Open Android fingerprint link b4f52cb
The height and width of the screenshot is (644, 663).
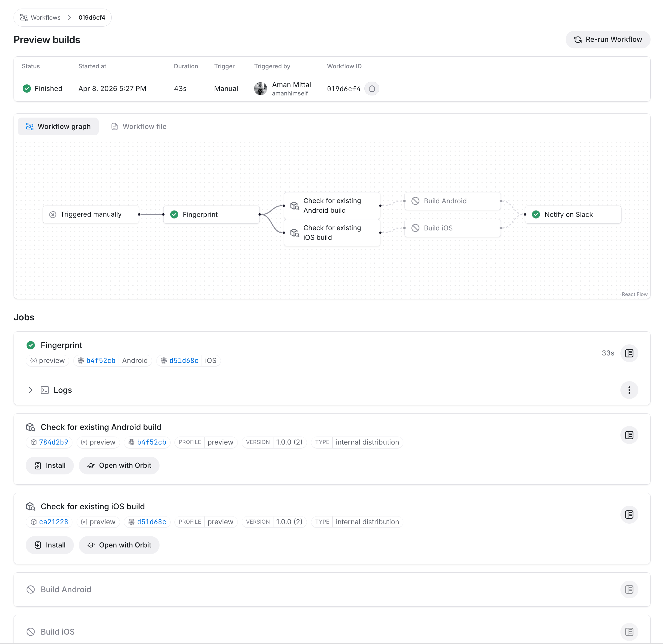[101, 361]
